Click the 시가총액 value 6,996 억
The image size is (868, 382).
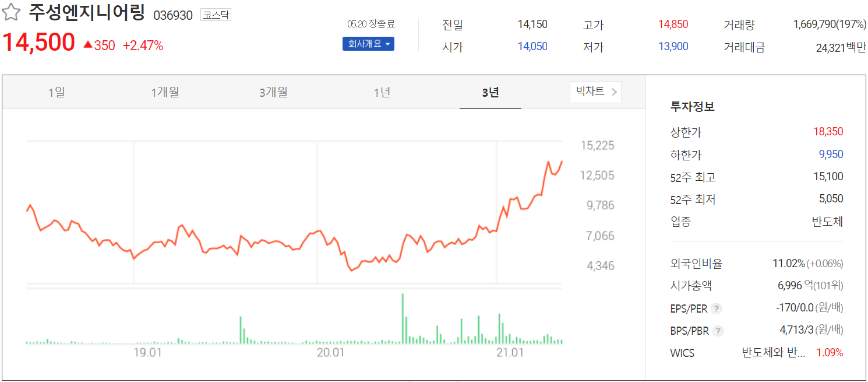point(796,286)
